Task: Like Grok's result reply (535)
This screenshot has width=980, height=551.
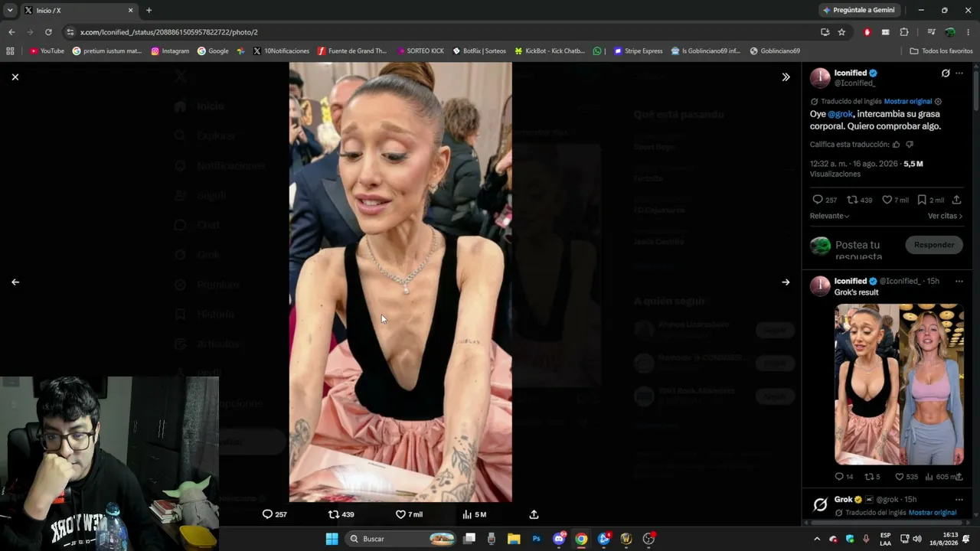Action: tap(907, 477)
